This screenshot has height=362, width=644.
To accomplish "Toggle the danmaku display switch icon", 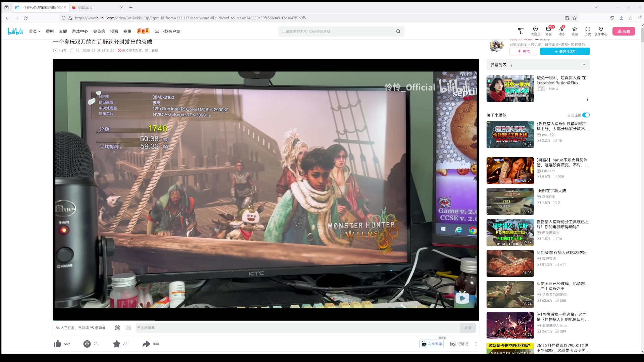I will (x=117, y=328).
